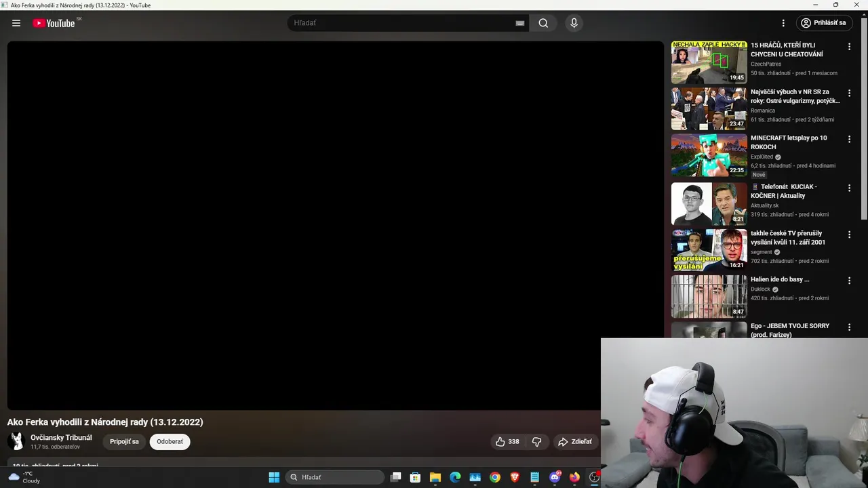This screenshot has height=488, width=868.
Task: Click the Romanica channel name
Action: click(x=763, y=110)
